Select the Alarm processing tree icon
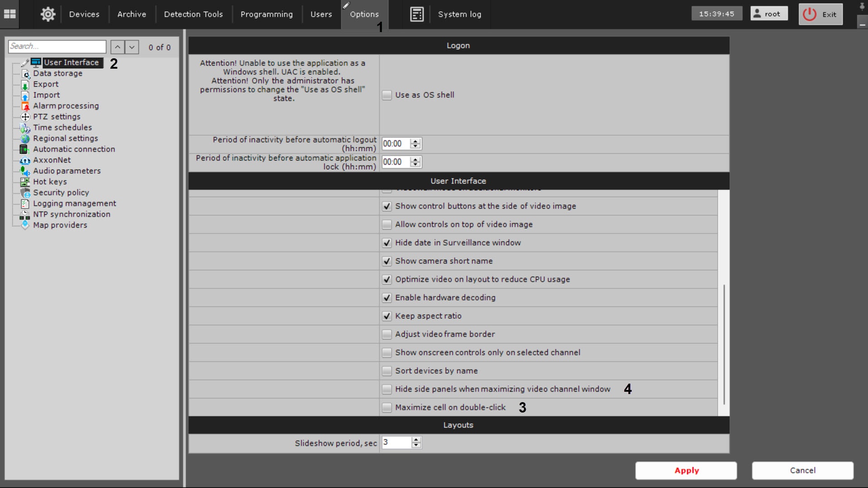The width and height of the screenshot is (868, 488). click(x=25, y=106)
